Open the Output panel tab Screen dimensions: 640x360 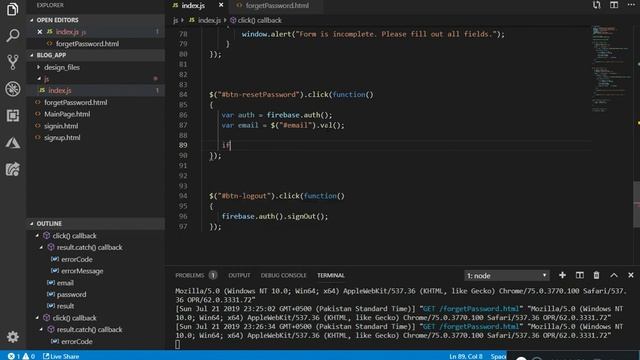(239, 275)
